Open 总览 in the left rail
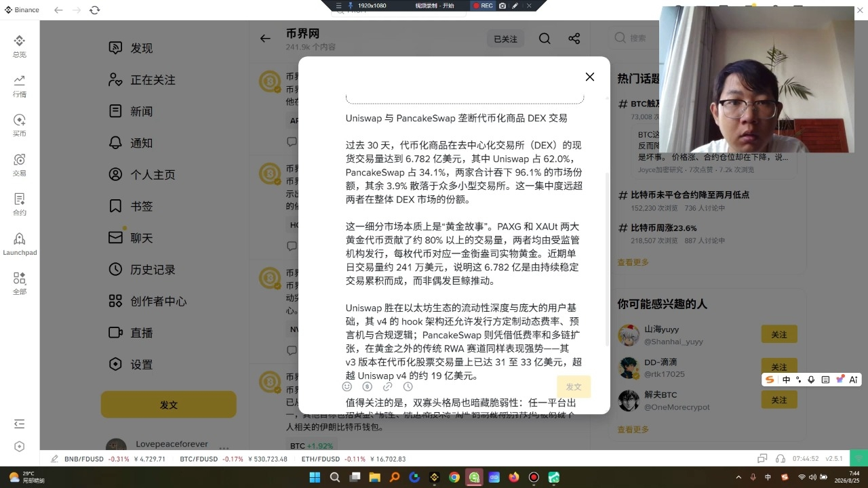This screenshot has width=868, height=488. tap(20, 46)
